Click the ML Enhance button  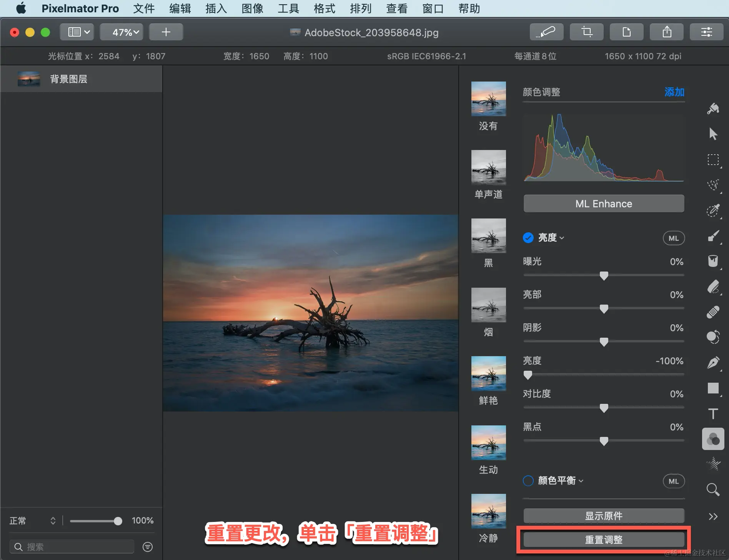click(604, 203)
